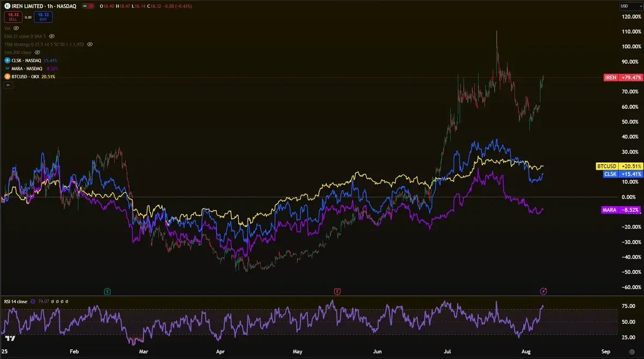
Task: Open chart settings gear at bottom-right corner
Action: (631, 351)
